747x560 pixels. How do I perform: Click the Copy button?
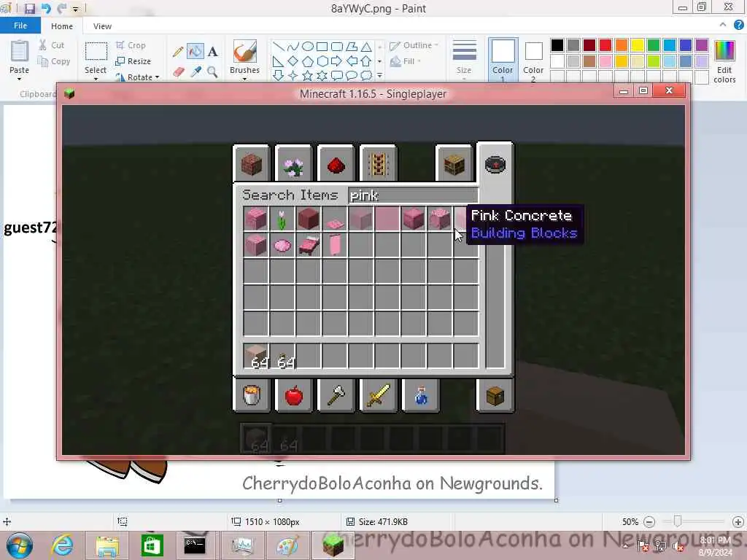[54, 61]
